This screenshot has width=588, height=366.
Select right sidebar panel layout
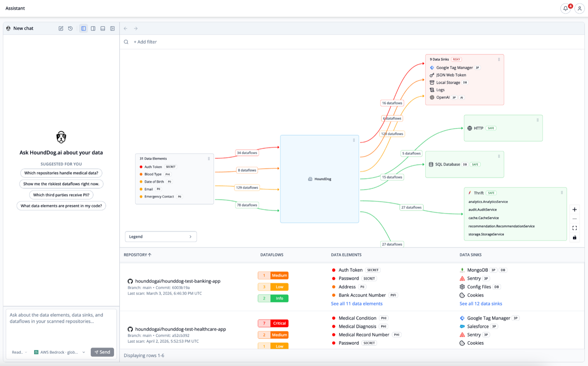tap(93, 28)
